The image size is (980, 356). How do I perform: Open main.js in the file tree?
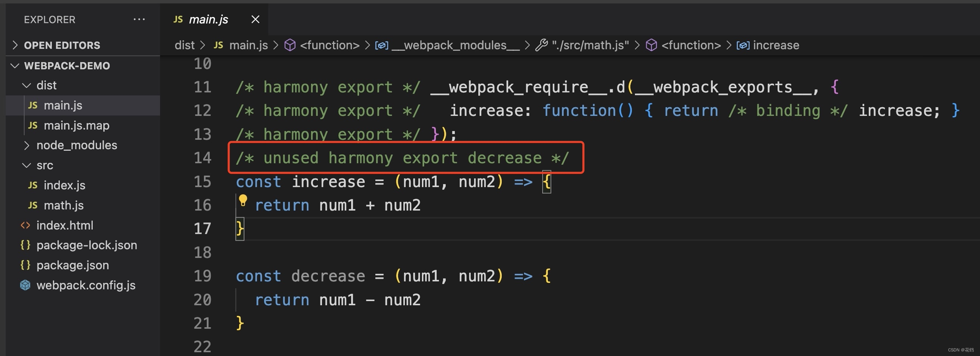pyautogui.click(x=82, y=105)
